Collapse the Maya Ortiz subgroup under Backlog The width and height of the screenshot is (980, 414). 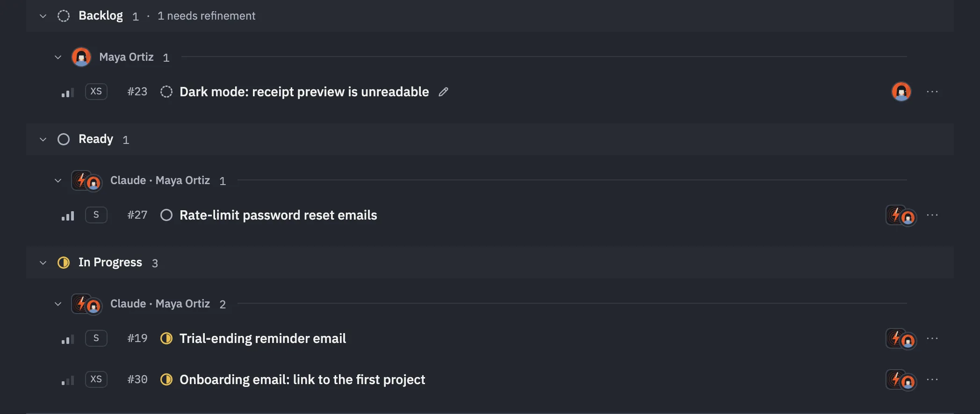(x=58, y=57)
